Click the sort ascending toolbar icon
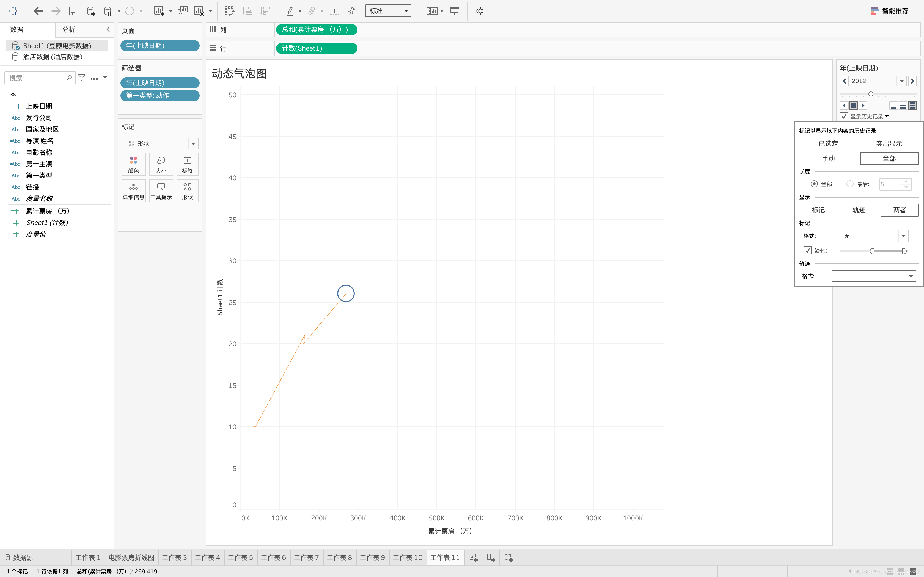 pos(248,11)
